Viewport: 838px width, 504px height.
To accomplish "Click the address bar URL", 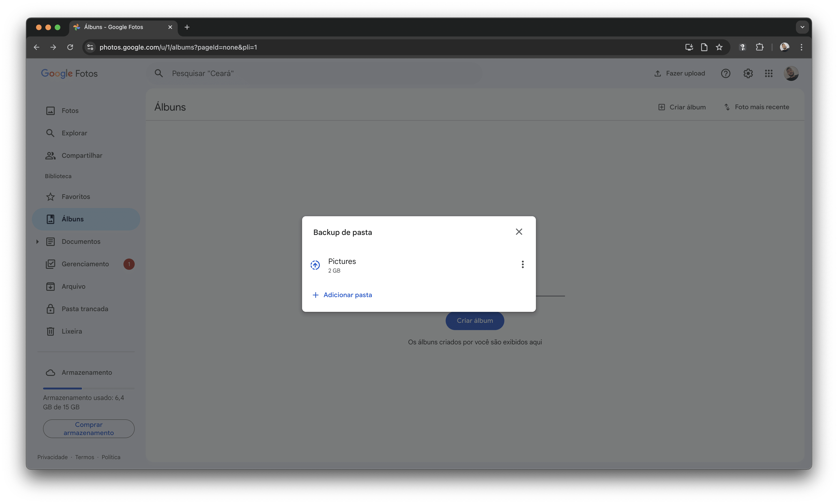I will coord(178,47).
